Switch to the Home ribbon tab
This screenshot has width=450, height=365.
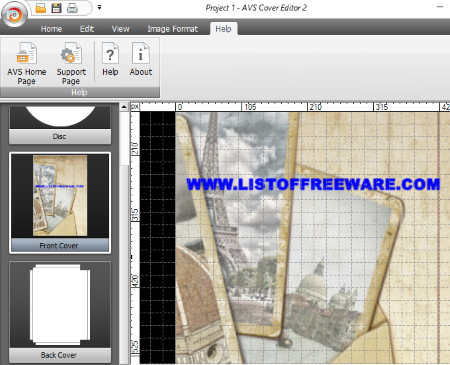[x=51, y=29]
